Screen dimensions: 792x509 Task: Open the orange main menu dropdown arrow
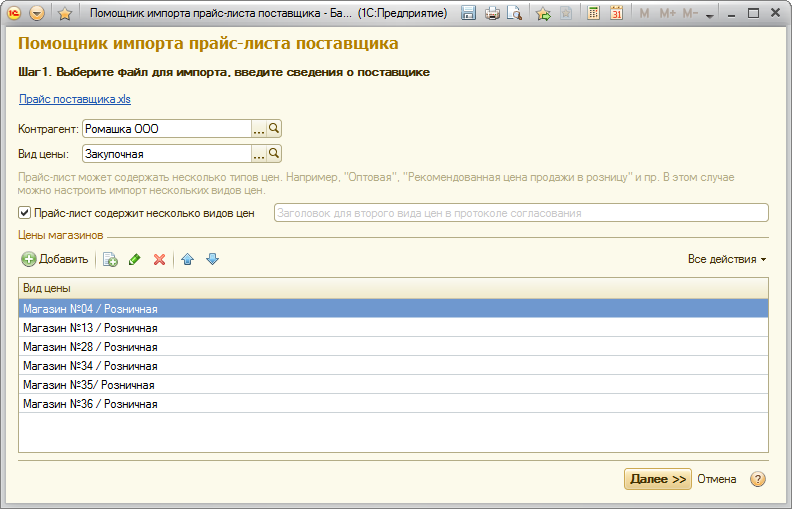click(x=37, y=13)
